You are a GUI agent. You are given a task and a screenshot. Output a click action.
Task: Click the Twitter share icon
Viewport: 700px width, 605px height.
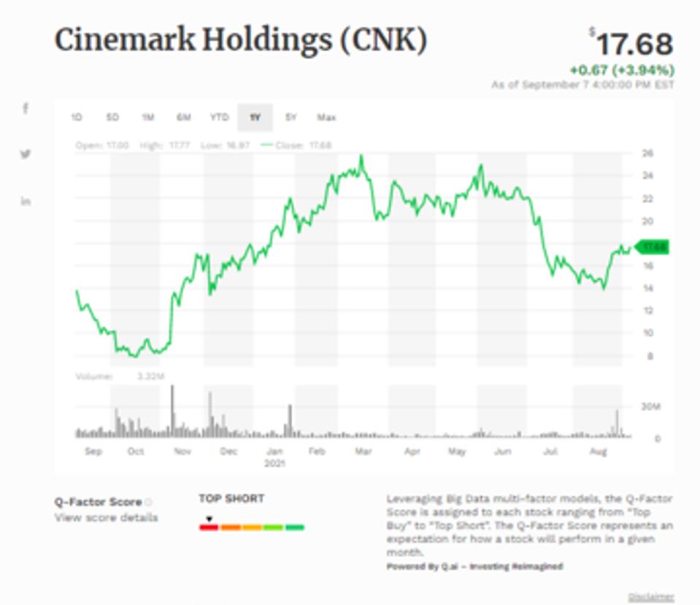click(x=26, y=154)
